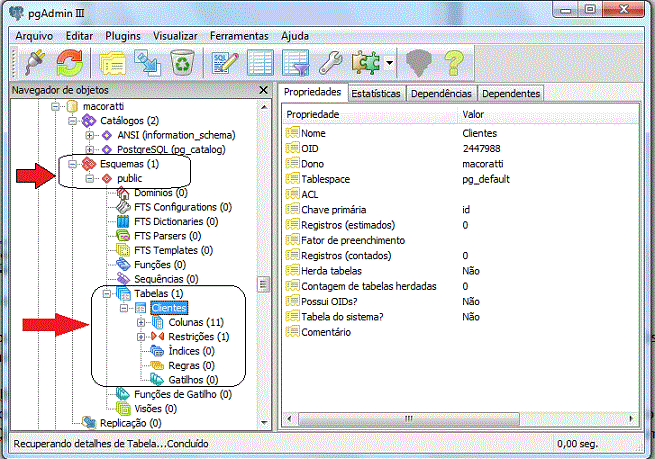Select Regras (0) tree item

pyautogui.click(x=192, y=366)
